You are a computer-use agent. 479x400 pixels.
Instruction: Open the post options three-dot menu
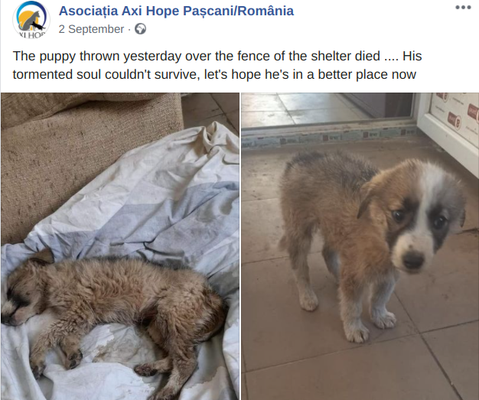click(x=463, y=8)
